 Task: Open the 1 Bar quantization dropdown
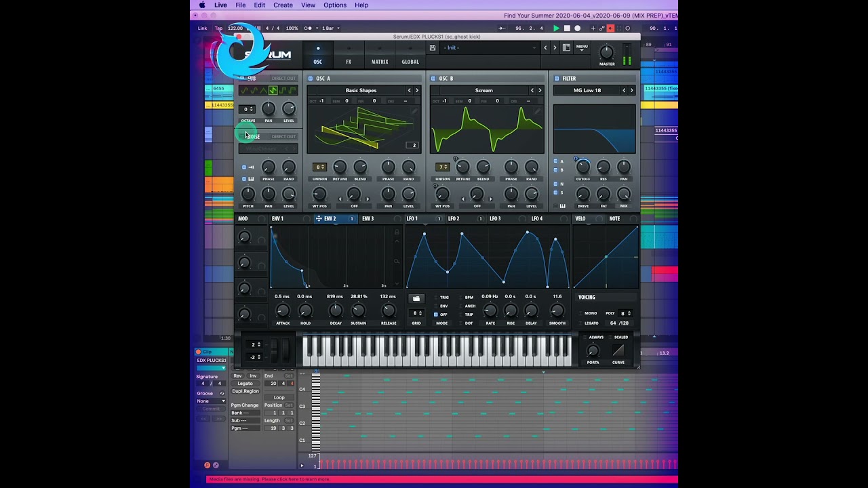tap(330, 28)
